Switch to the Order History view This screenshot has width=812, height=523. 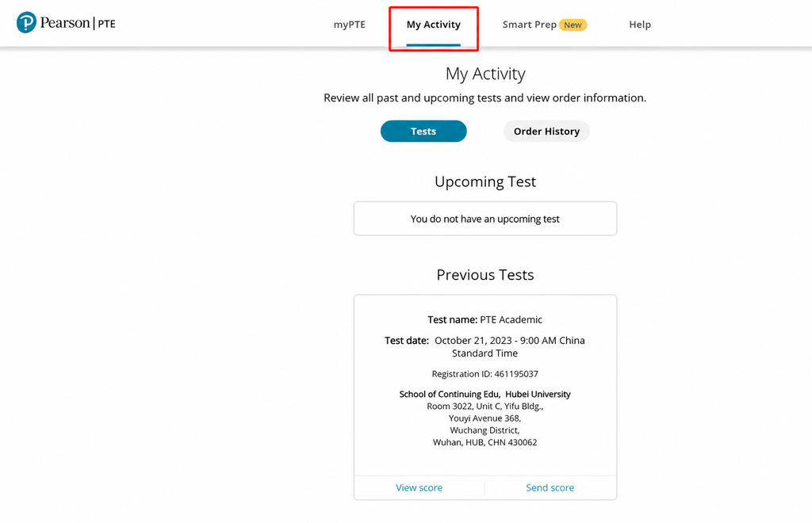[546, 132]
